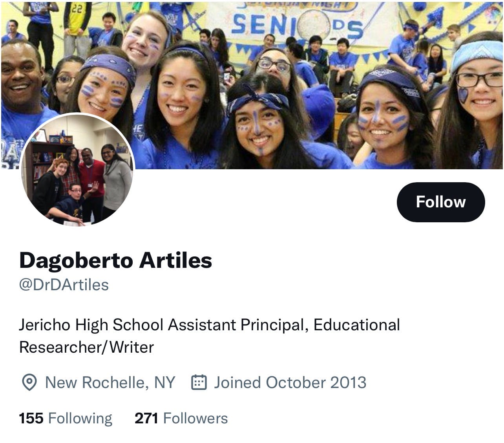Click the Joined October 2013 text
504x443 pixels.
(290, 383)
